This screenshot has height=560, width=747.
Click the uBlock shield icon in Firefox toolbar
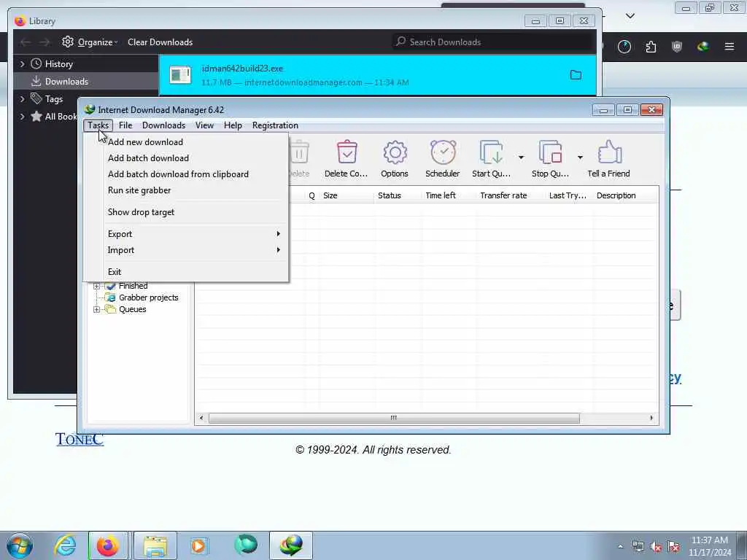(x=676, y=47)
